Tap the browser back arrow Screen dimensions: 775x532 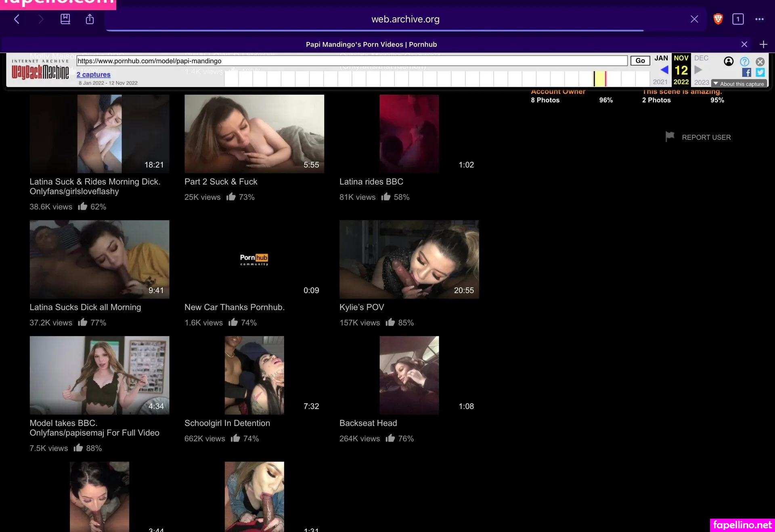(17, 19)
